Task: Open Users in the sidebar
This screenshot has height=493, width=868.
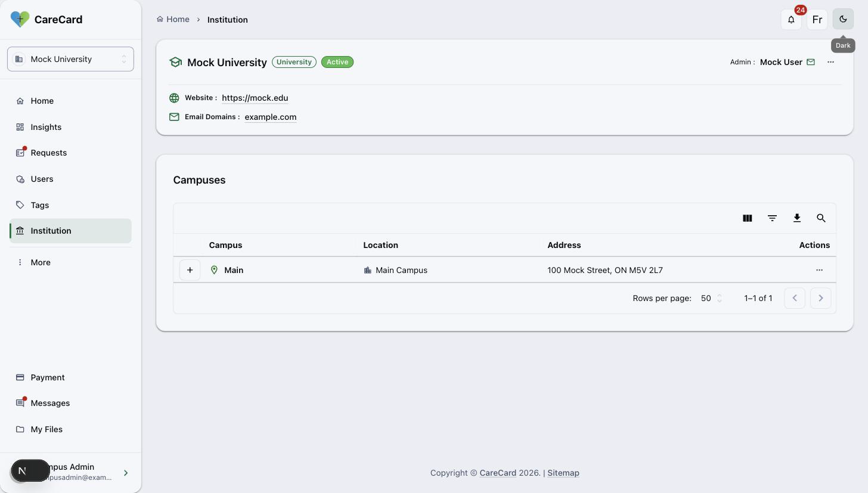Action: (70, 179)
